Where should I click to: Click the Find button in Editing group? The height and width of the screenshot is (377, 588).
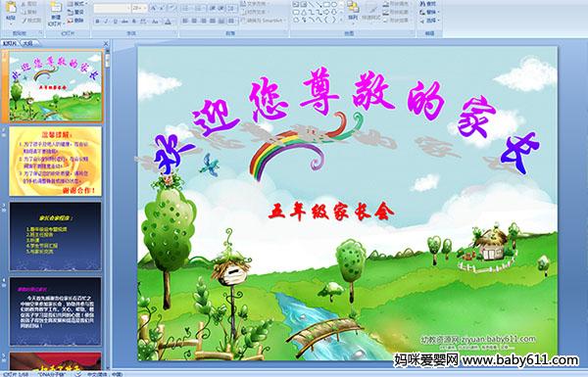click(x=428, y=4)
